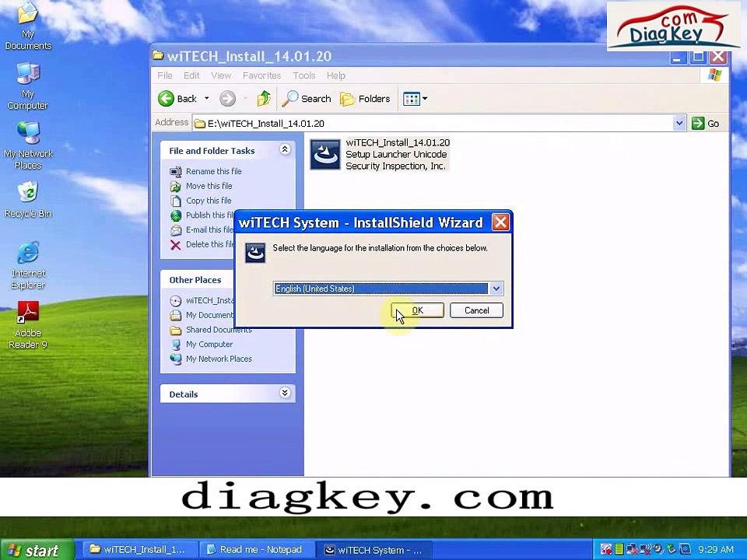Go up one folder level in Explorer
747x560 pixels.
click(264, 99)
